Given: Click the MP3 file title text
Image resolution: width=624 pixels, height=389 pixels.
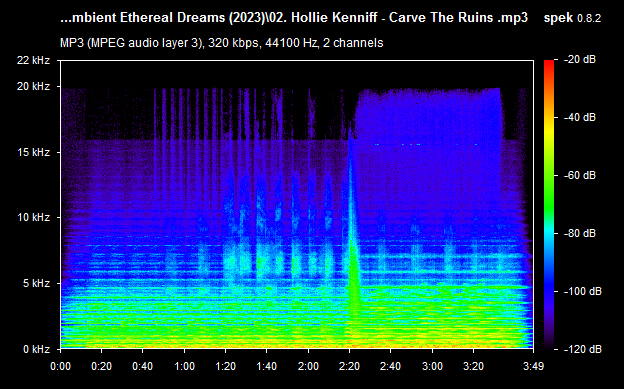Looking at the screenshot, I should coord(294,18).
